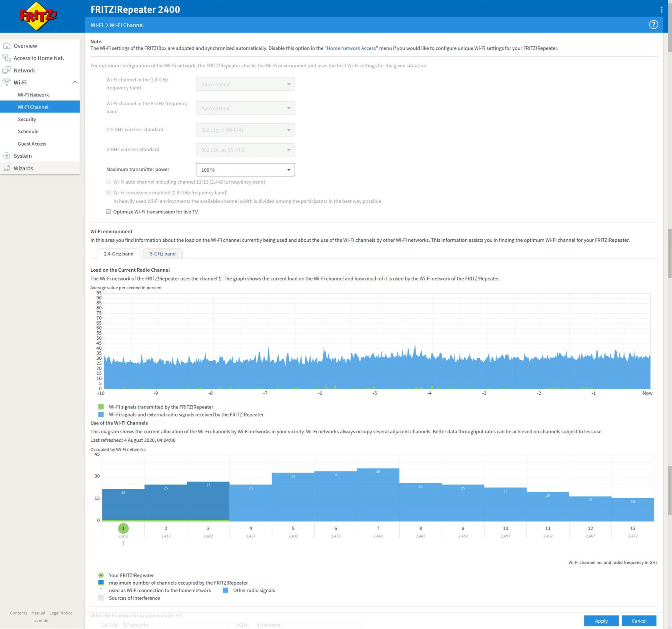The image size is (672, 629).
Task: Switch to the 2.4-GHz band tab
Action: pos(118,254)
